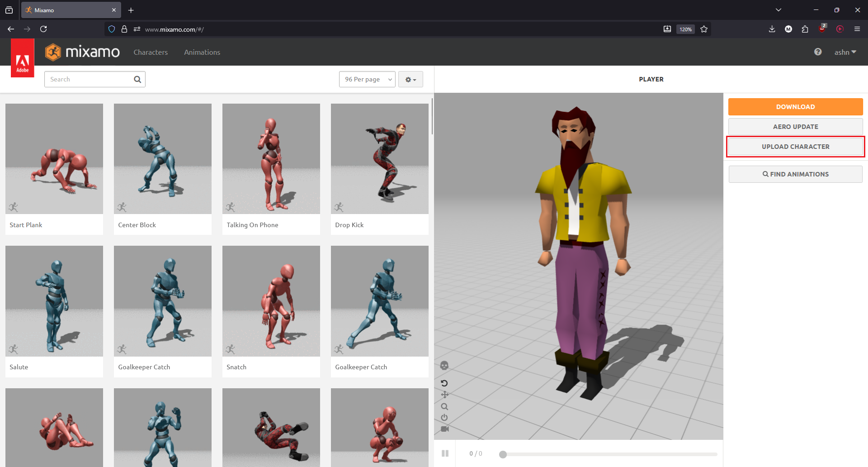Open the help question mark icon
The height and width of the screenshot is (467, 868).
[x=818, y=52]
